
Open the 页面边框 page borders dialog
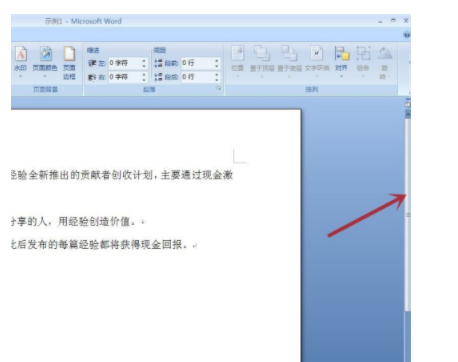pos(69,63)
